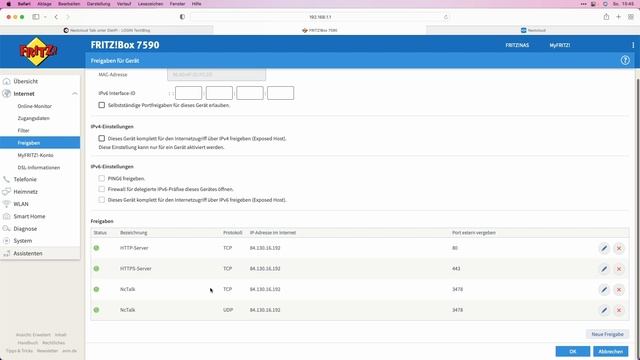Viewport: 640px width, 360px height.
Task: Open the Apple menu
Action: (9, 4)
